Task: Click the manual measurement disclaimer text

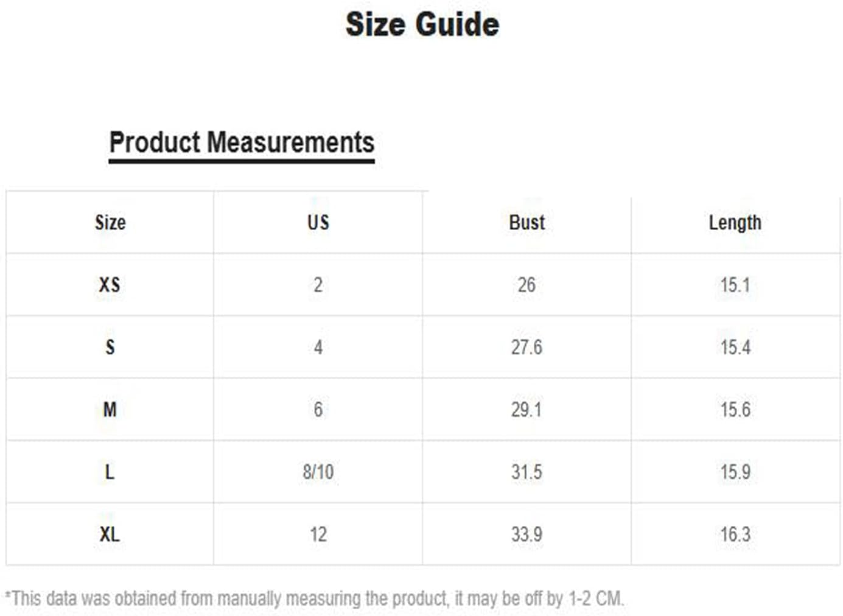Action: (315, 598)
